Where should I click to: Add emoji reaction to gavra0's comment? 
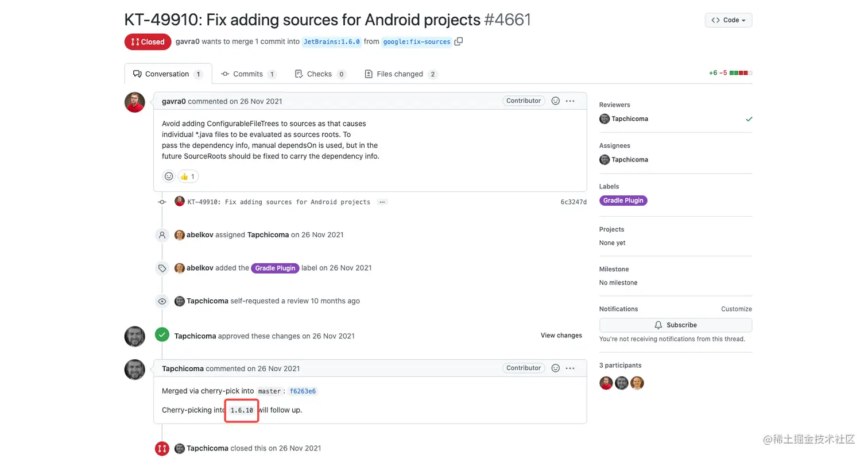click(555, 101)
